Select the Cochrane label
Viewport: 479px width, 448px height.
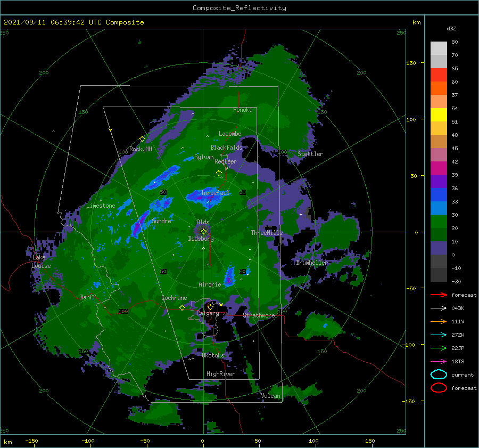pos(174,298)
